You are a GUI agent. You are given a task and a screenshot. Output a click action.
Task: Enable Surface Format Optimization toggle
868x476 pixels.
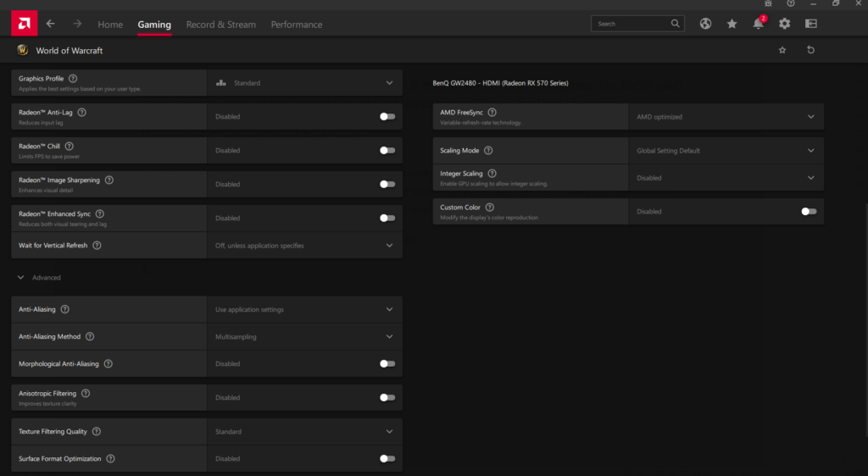pyautogui.click(x=387, y=458)
